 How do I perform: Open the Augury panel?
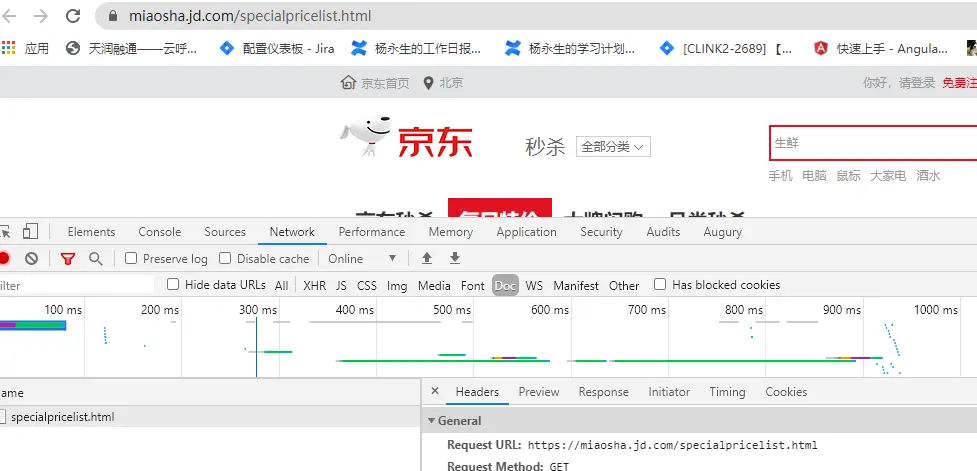click(723, 232)
